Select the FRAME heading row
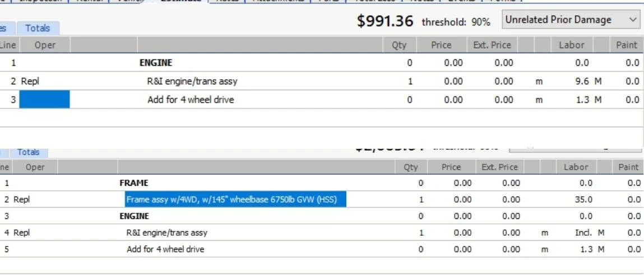Image resolution: width=644 pixels, height=275 pixels. [134, 183]
